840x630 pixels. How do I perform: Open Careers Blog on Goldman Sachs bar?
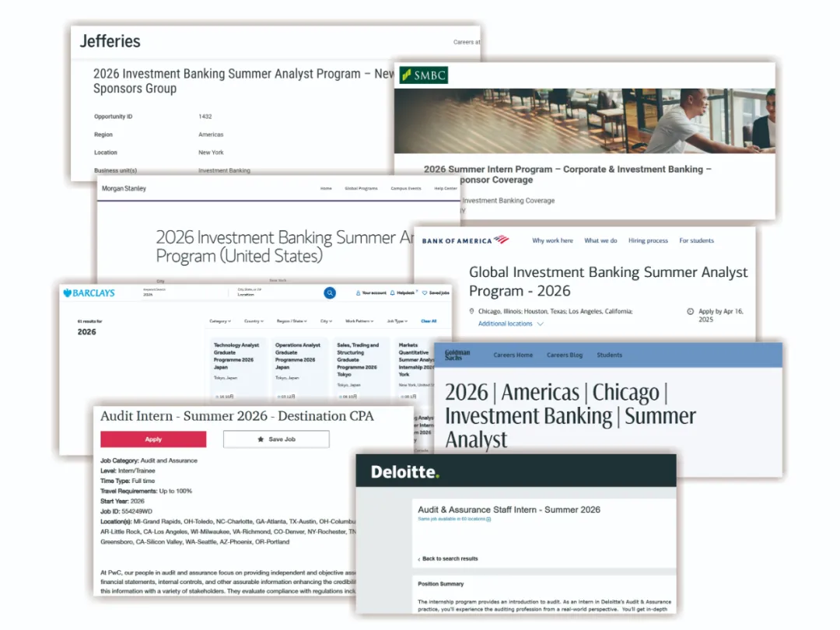coord(565,355)
